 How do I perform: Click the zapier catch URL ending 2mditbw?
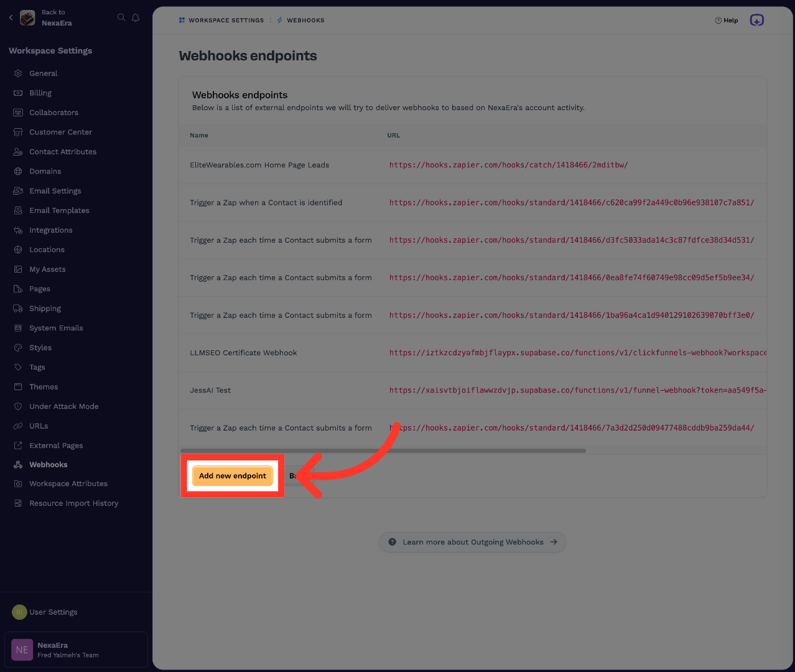(509, 165)
